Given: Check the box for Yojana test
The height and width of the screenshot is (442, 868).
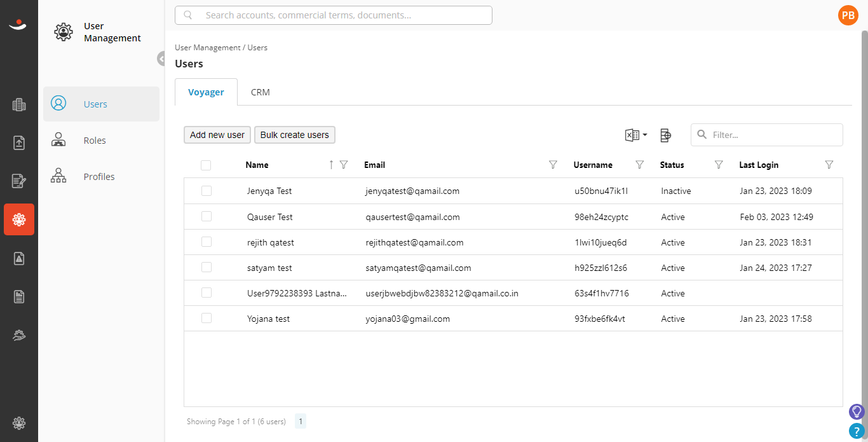Looking at the screenshot, I should pos(207,318).
